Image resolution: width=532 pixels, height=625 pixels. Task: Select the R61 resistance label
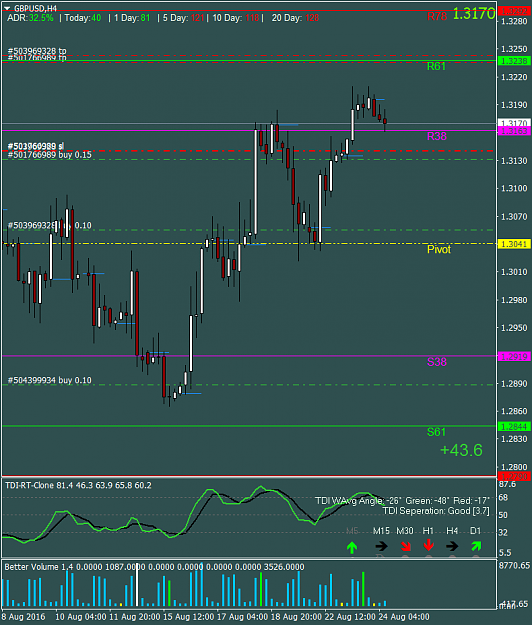[x=436, y=66]
